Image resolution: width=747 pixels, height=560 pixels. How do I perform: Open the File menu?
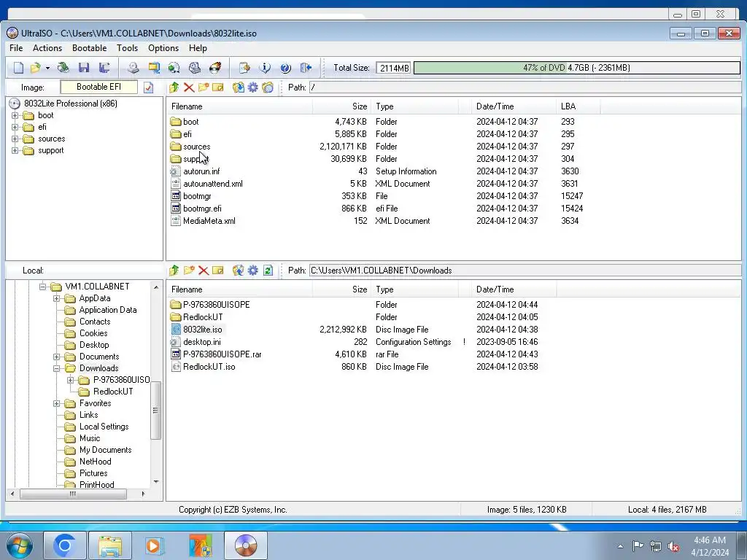tap(16, 48)
